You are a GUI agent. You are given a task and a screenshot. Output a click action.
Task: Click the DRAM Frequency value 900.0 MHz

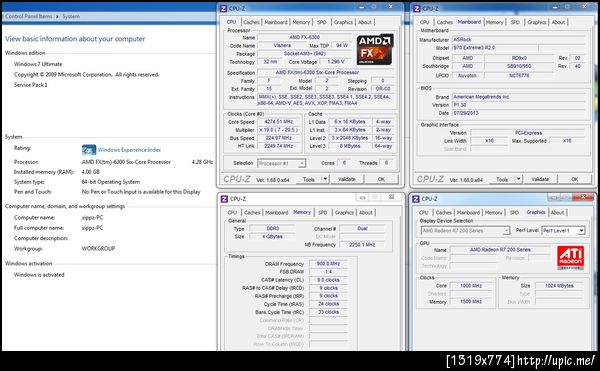click(328, 264)
